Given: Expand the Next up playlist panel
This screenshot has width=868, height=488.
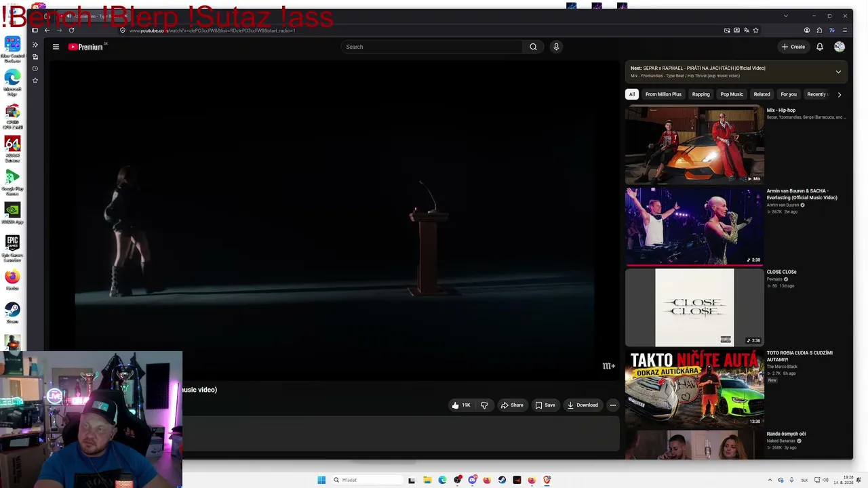Looking at the screenshot, I should (838, 72).
